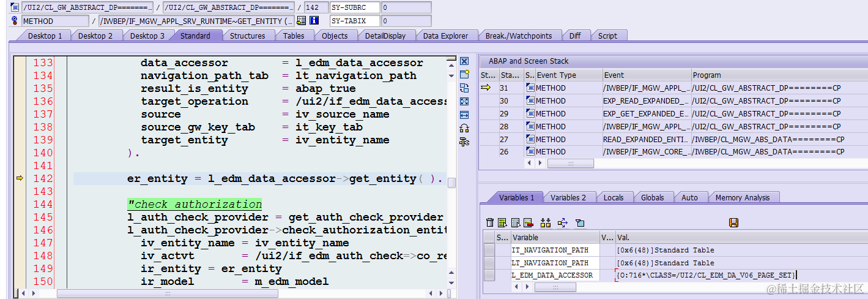This screenshot has width=868, height=299.
Task: Click the METHOD icon in stack row 28
Action: click(530, 126)
